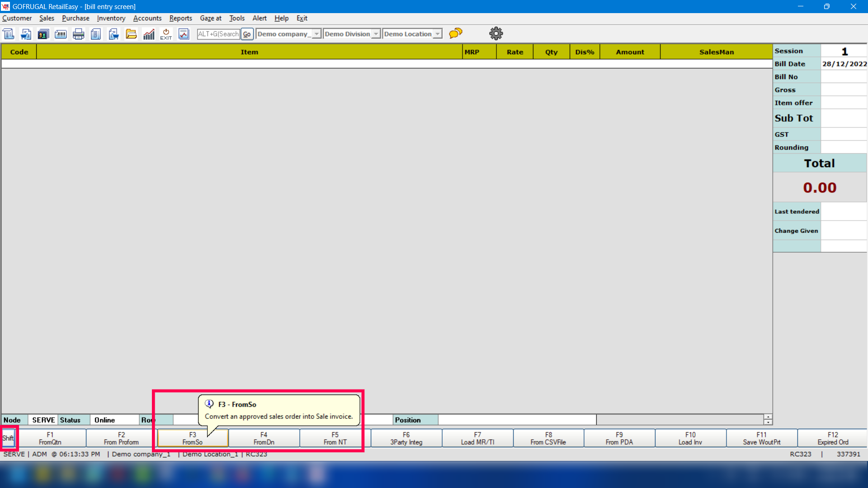The image size is (868, 488).
Task: Expand the Demo company dropdown
Action: [x=316, y=34]
